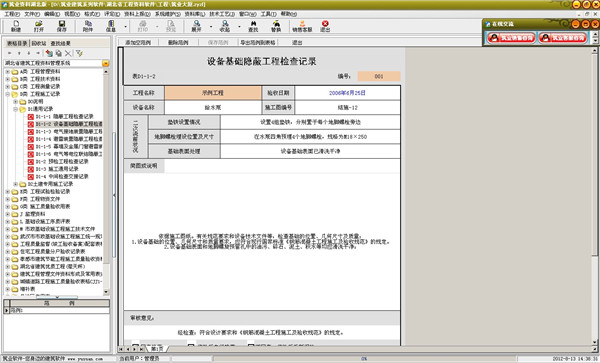Expand the 增补表 folder
Viewport: 600px width, 363px height.
pyautogui.click(x=7, y=289)
